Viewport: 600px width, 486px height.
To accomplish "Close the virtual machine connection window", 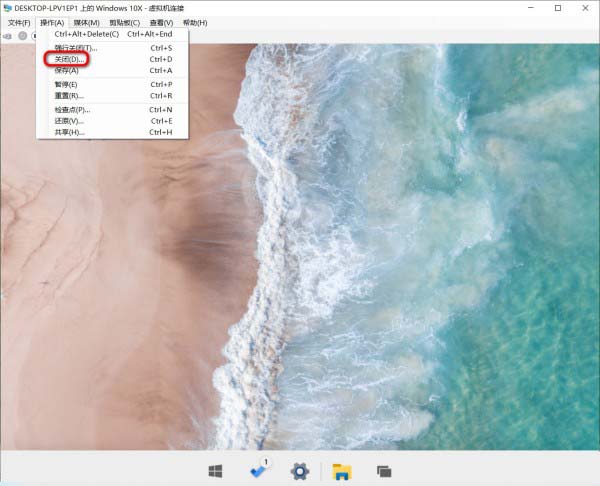I will (x=585, y=8).
